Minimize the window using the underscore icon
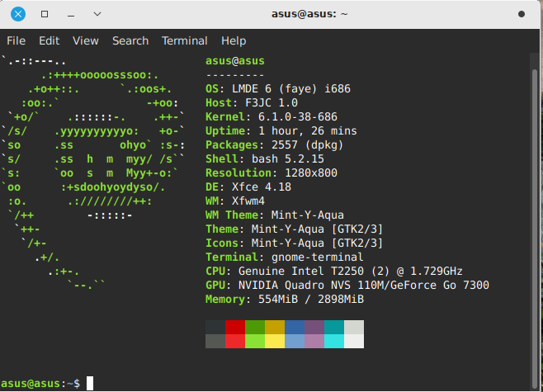Image resolution: width=543 pixels, height=392 pixels. [71, 16]
